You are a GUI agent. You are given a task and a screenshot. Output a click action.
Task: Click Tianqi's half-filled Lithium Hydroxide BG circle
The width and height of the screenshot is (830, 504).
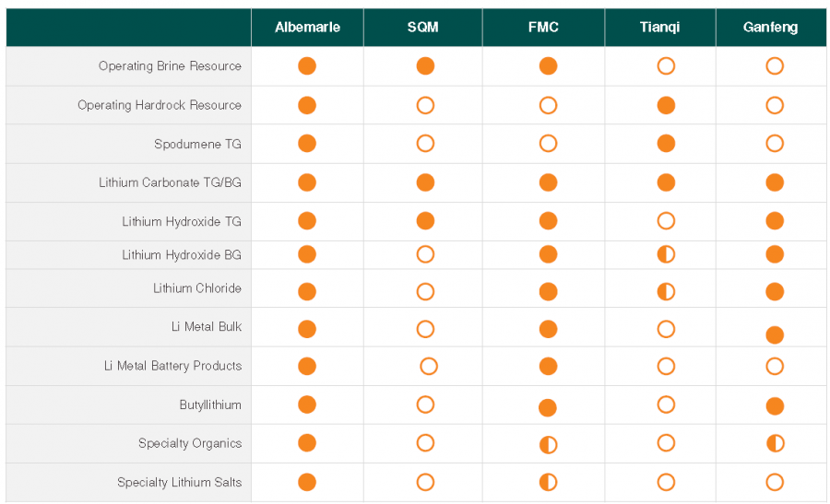click(666, 254)
